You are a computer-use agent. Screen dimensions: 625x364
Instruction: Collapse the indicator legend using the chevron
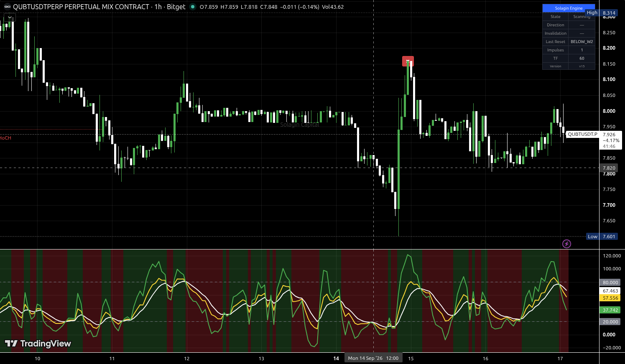pos(10,18)
